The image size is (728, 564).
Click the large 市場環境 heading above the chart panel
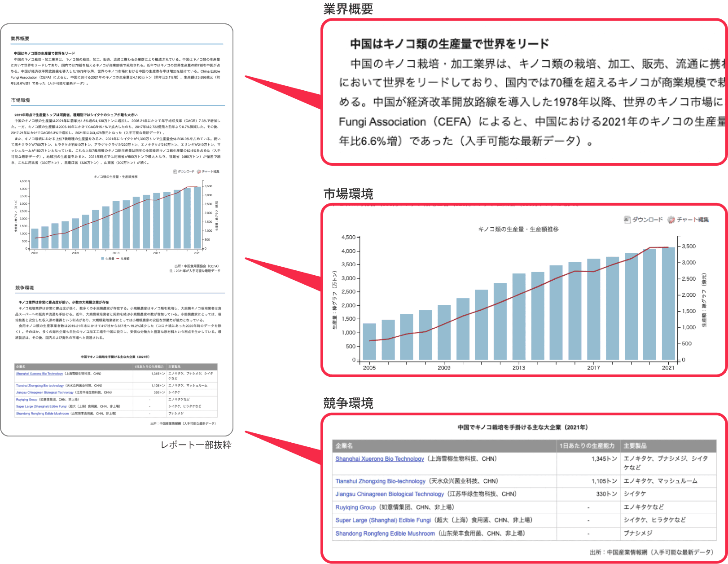[348, 194]
